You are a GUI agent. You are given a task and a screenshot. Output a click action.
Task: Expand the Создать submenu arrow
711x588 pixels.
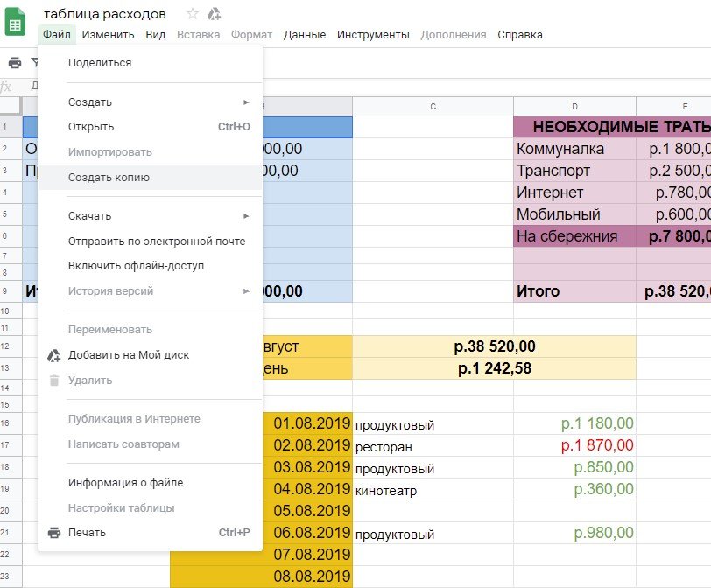pos(247,102)
